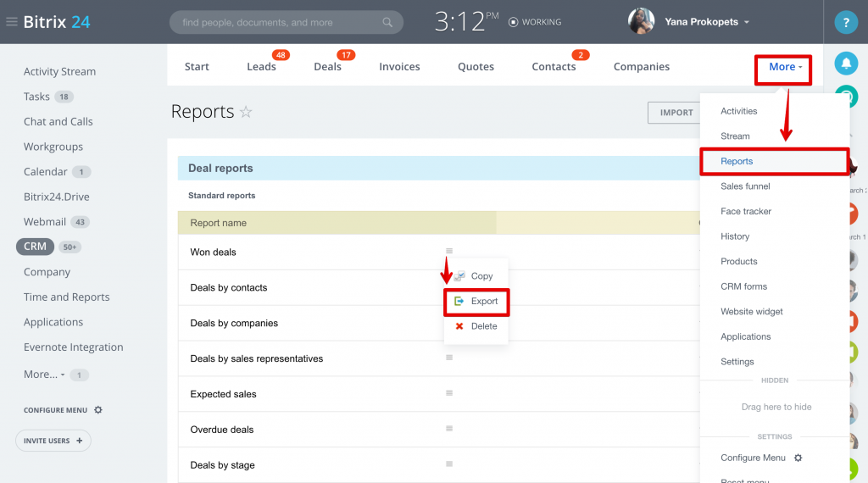Open Bitrix24.Drive in the sidebar

pos(57,197)
